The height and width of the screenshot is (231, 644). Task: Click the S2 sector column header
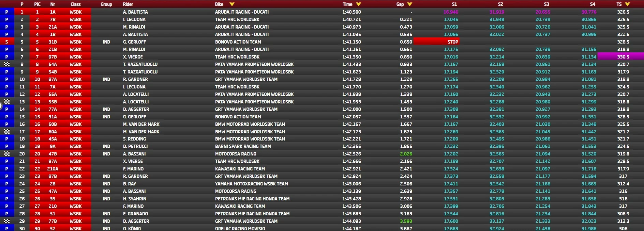500,4
